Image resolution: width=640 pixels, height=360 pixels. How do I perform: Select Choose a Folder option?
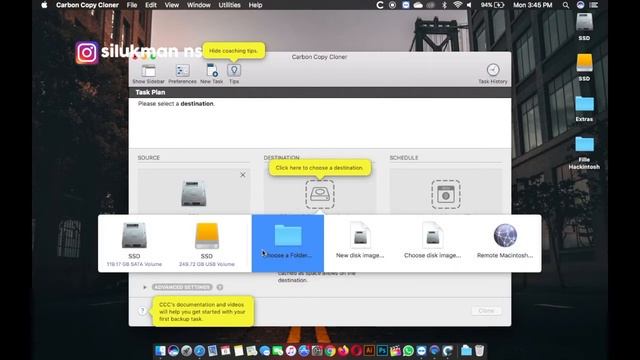[288, 243]
